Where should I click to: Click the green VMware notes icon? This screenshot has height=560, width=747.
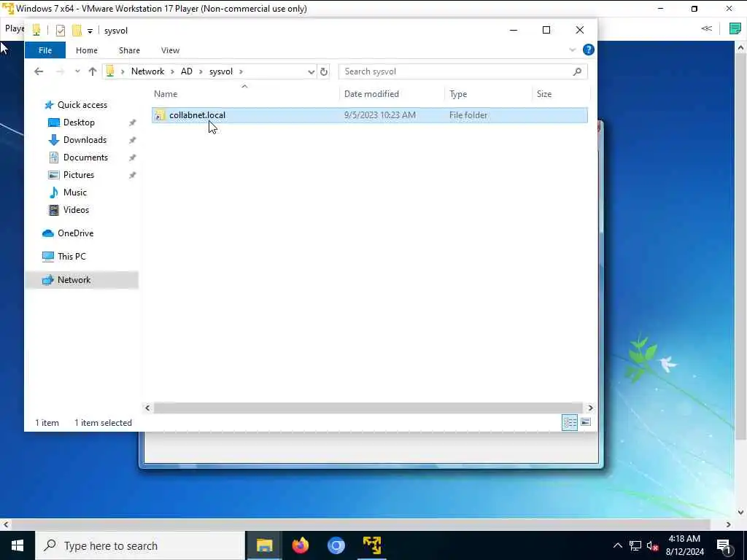[735, 28]
